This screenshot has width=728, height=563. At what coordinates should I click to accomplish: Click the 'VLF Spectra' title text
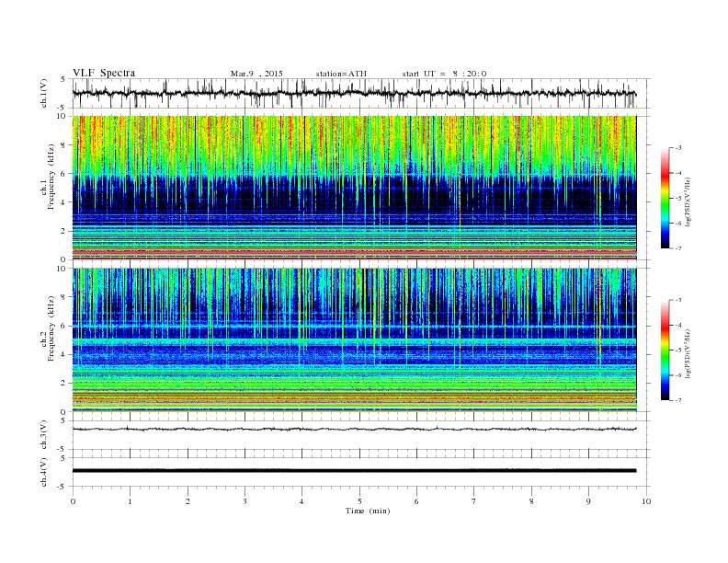104,73
